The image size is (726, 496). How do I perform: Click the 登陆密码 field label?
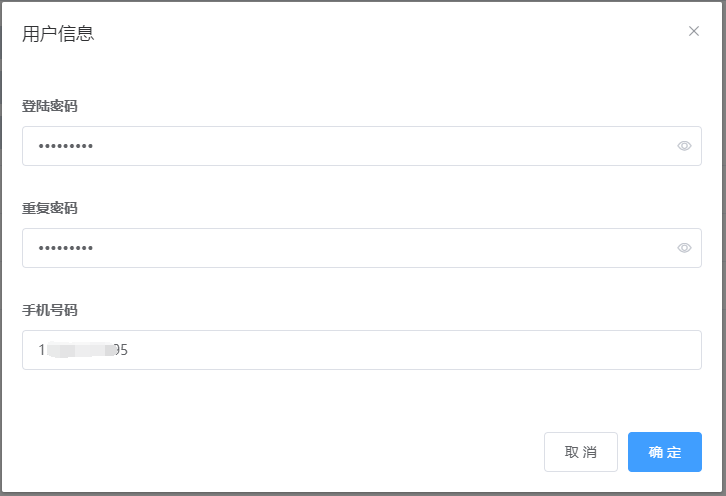(50, 106)
